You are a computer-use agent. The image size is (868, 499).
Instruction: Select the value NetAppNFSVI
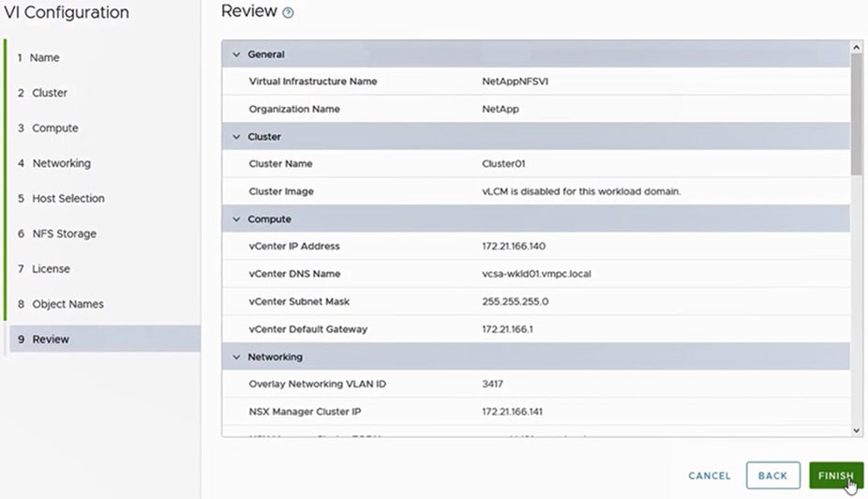(x=515, y=82)
